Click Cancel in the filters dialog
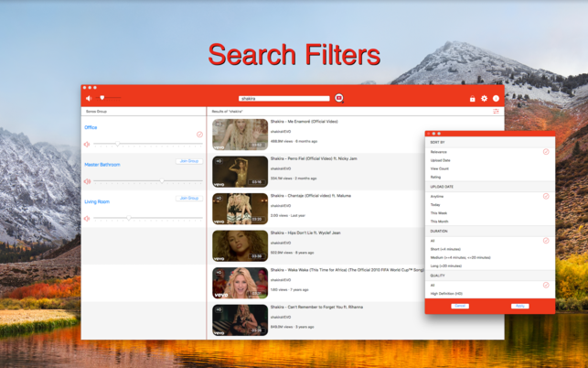Screen dimensions: 588x368 click(460, 306)
